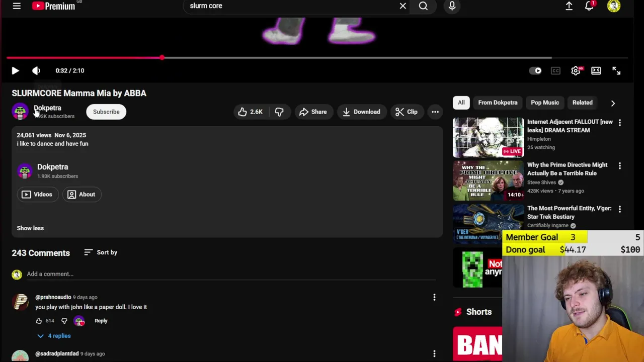This screenshot has width=644, height=362.
Task: Focus the Add a comment field
Action: (231, 275)
